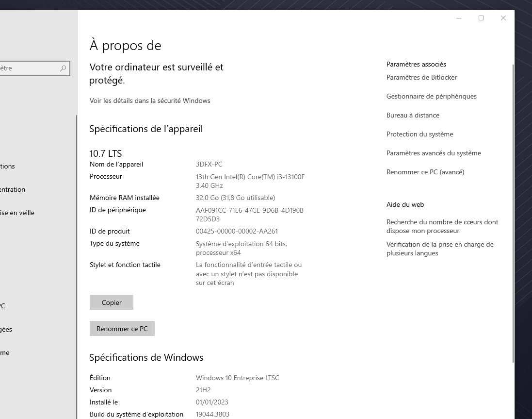The image size is (532, 419).
Task: Open Paramètres de Bitlocker link
Action: (421, 77)
